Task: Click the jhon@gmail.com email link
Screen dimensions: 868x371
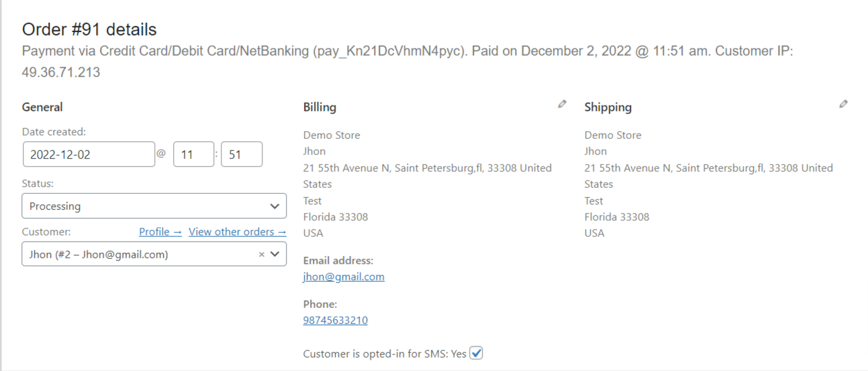Action: (x=344, y=276)
